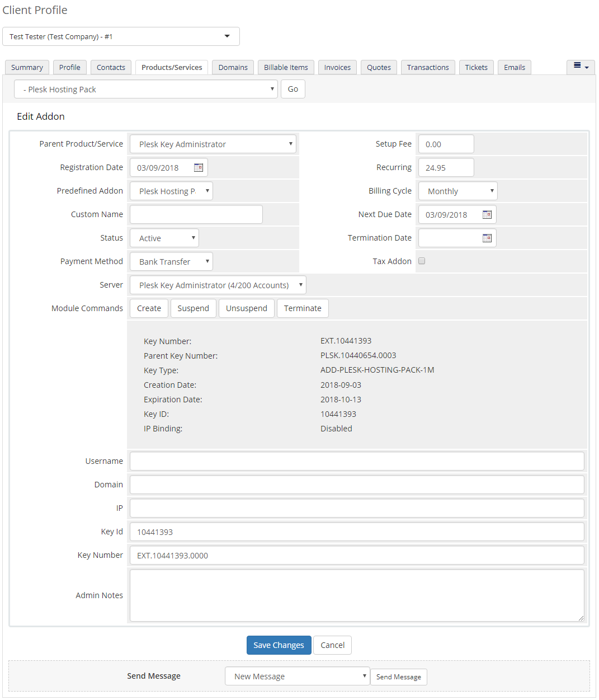The image size is (599, 700).
Task: Click the Unsuspend module command
Action: point(246,308)
